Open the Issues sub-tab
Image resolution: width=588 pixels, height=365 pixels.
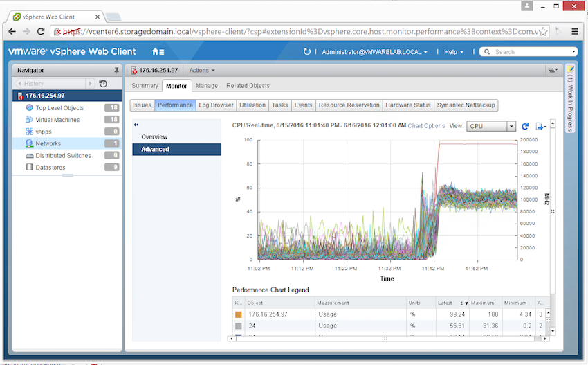[x=142, y=105]
